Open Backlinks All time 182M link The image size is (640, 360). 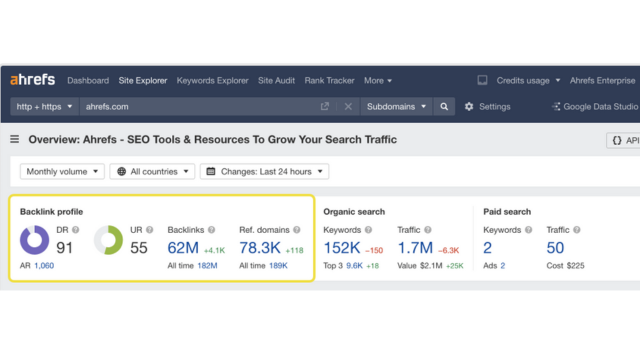coord(207,266)
